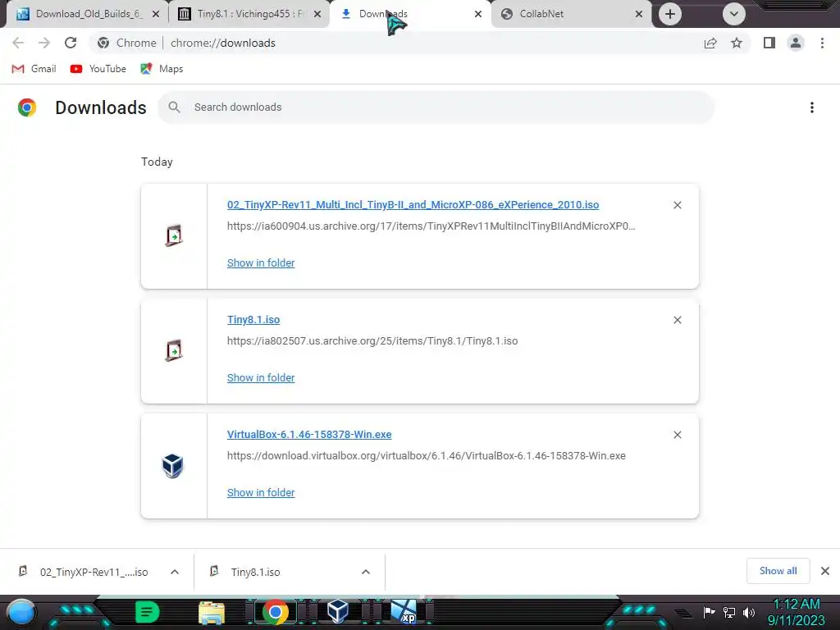The image size is (840, 630).
Task: Click the taskbar clock showing 1:12 AM
Action: tap(797, 612)
